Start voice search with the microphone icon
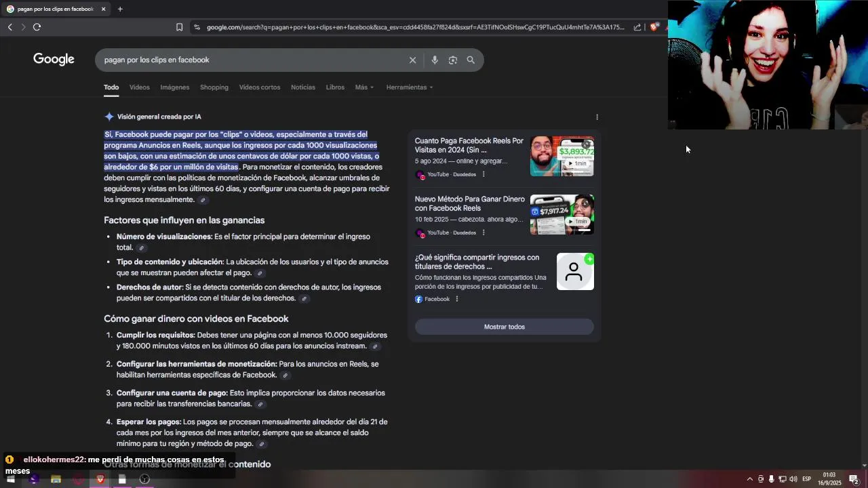Screen dimensions: 868x488 pyautogui.click(x=435, y=60)
